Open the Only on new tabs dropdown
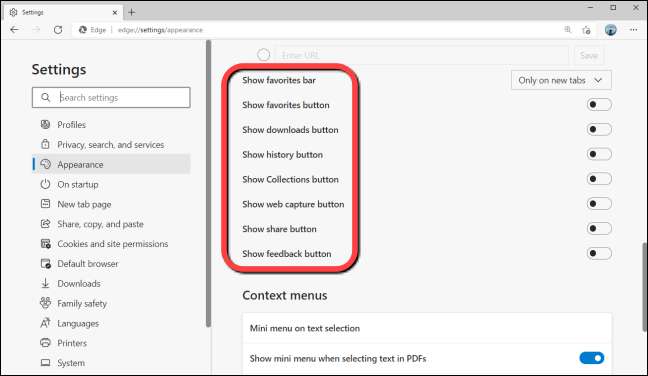 coord(561,80)
